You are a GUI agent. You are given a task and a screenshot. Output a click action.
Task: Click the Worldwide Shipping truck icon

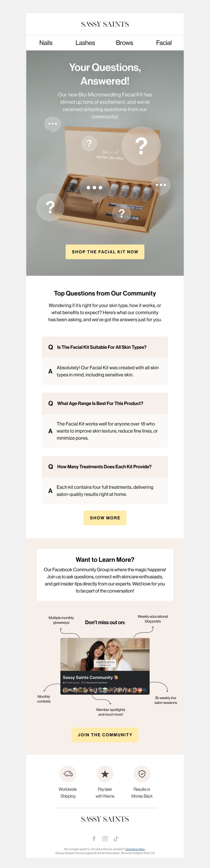[68, 774]
